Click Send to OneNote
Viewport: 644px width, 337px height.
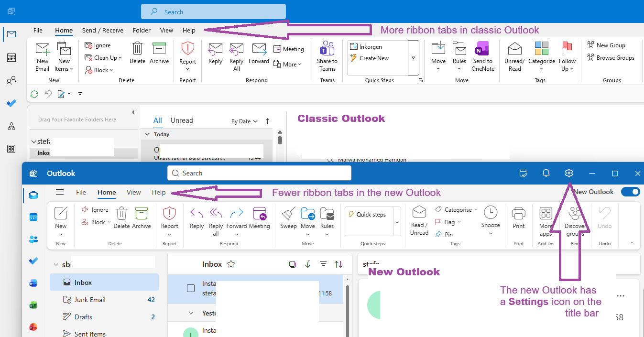pos(483,56)
